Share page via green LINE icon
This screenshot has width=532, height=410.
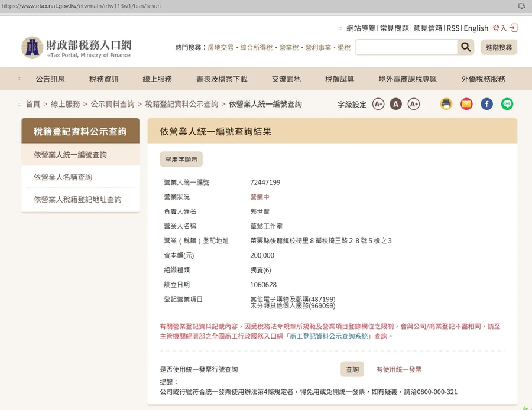(x=507, y=104)
